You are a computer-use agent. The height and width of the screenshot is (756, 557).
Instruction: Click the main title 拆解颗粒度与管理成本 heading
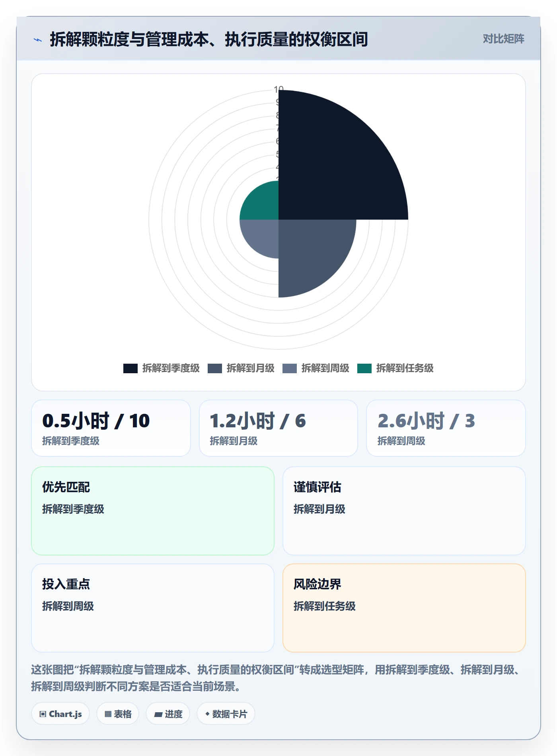coord(209,39)
